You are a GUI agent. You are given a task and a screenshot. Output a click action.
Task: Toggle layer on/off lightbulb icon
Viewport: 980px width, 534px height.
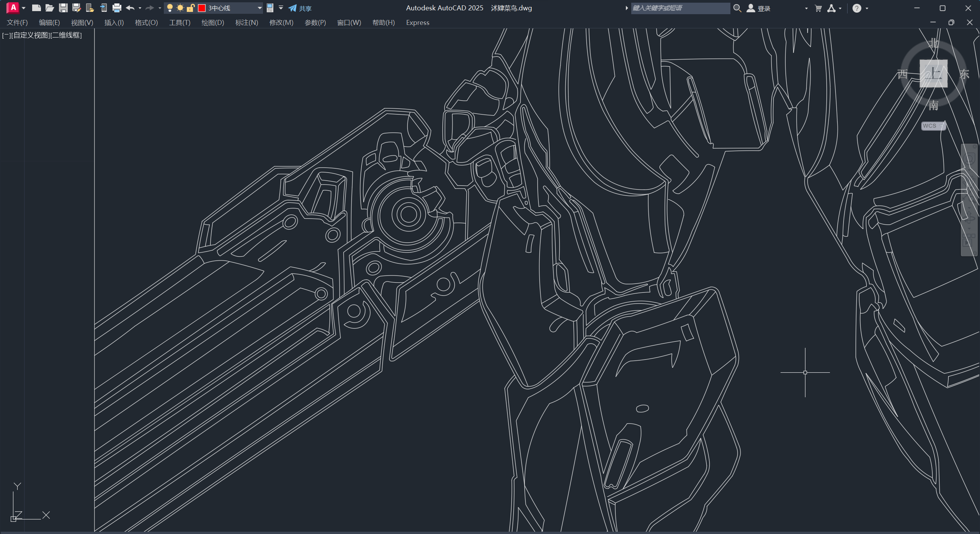pos(170,8)
